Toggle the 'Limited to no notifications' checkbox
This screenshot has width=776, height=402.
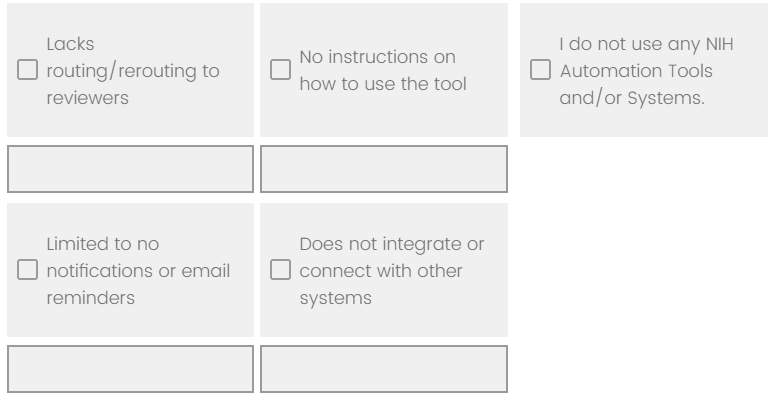[x=29, y=271]
